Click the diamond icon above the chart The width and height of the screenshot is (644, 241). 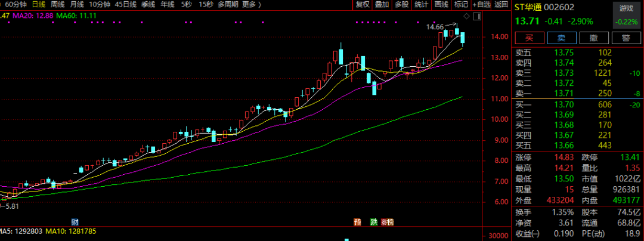tap(466, 16)
